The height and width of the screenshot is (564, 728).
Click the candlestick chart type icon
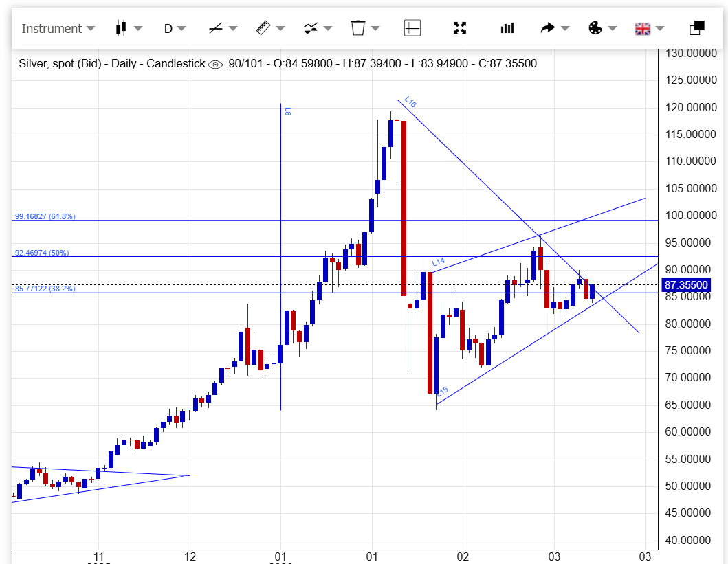[x=122, y=28]
